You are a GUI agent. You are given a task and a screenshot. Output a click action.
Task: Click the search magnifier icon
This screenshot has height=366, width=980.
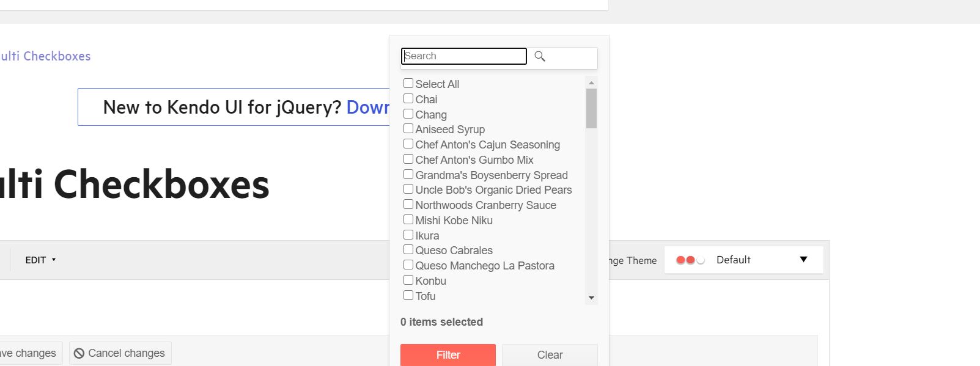[x=540, y=56]
